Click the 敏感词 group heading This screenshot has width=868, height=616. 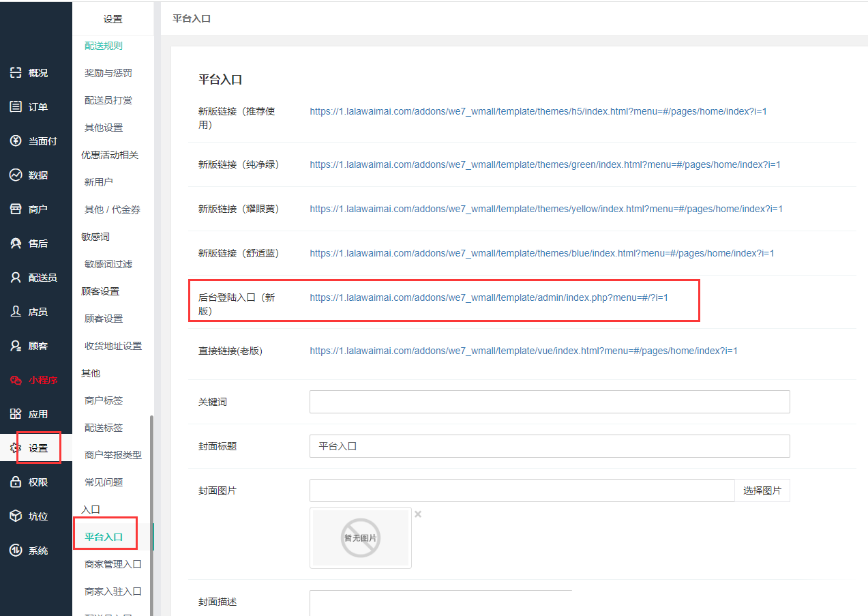tap(95, 237)
